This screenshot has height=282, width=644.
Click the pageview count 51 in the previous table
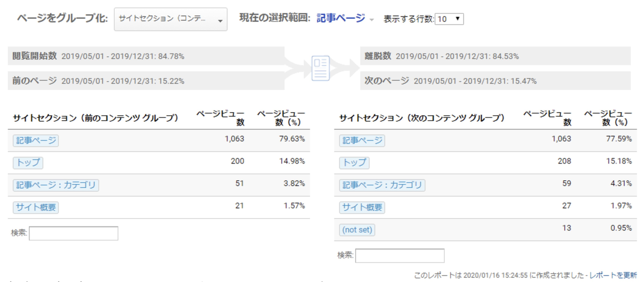(x=239, y=183)
